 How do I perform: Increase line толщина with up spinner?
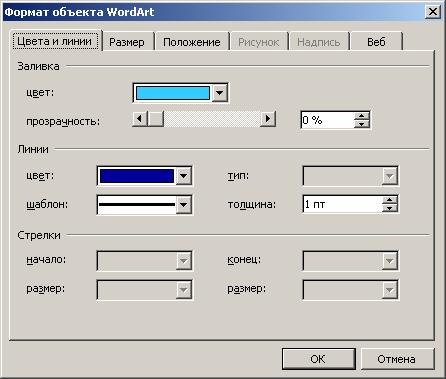pos(390,200)
